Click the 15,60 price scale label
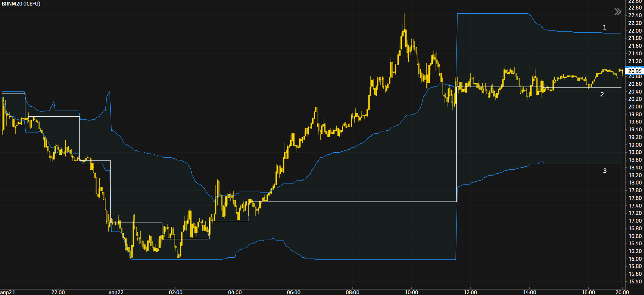Screen dimensions: 644x295 click(x=635, y=274)
